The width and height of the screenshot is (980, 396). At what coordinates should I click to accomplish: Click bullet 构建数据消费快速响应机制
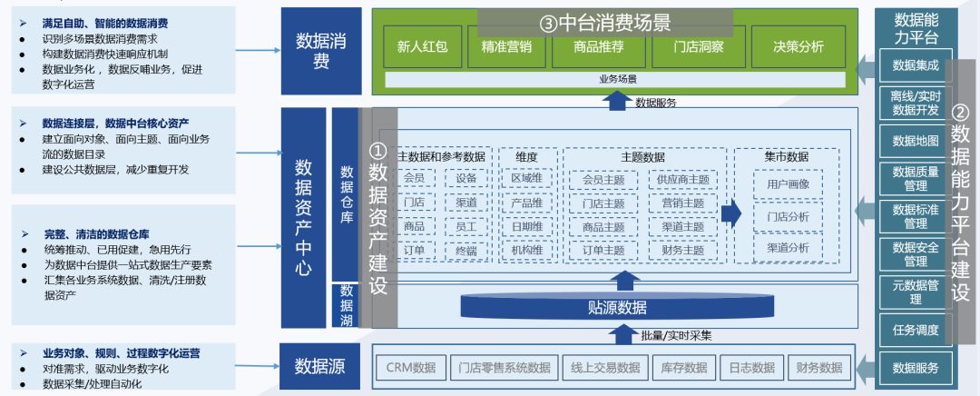point(105,54)
